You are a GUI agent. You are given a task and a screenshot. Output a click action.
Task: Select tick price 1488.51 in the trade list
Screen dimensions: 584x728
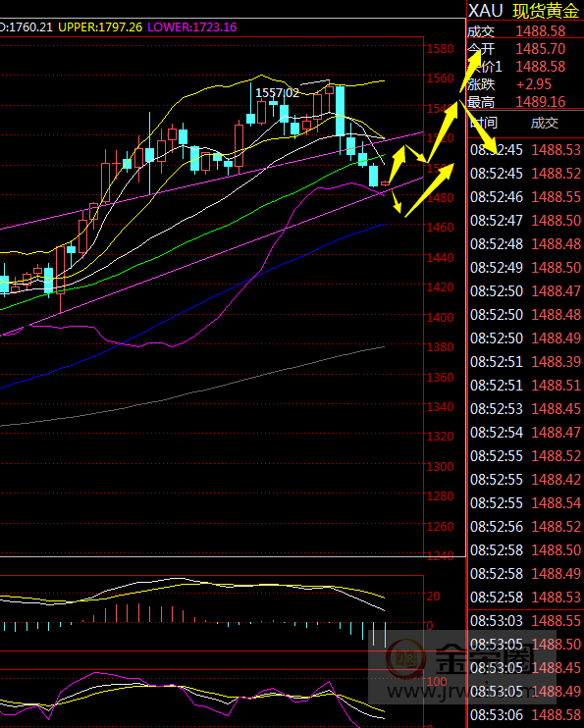point(557,386)
